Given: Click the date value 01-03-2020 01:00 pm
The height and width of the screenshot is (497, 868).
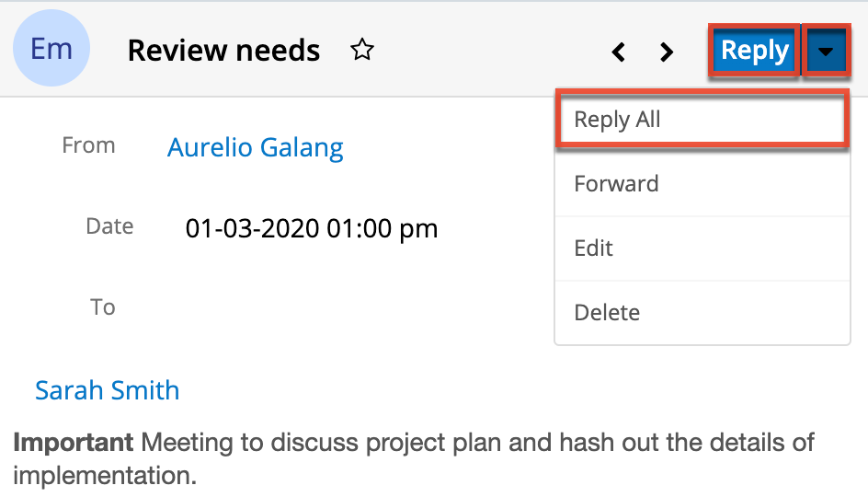Looking at the screenshot, I should tap(311, 228).
